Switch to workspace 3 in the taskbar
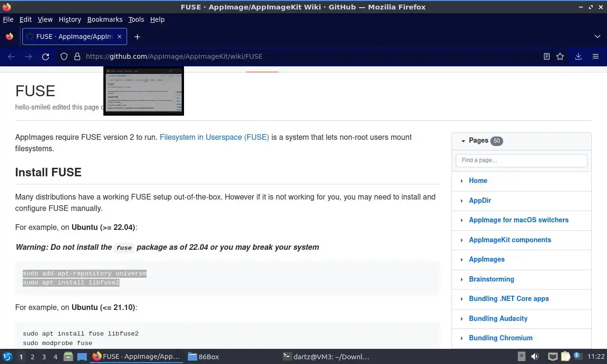Viewport: 607px width, 364px height. point(44,357)
